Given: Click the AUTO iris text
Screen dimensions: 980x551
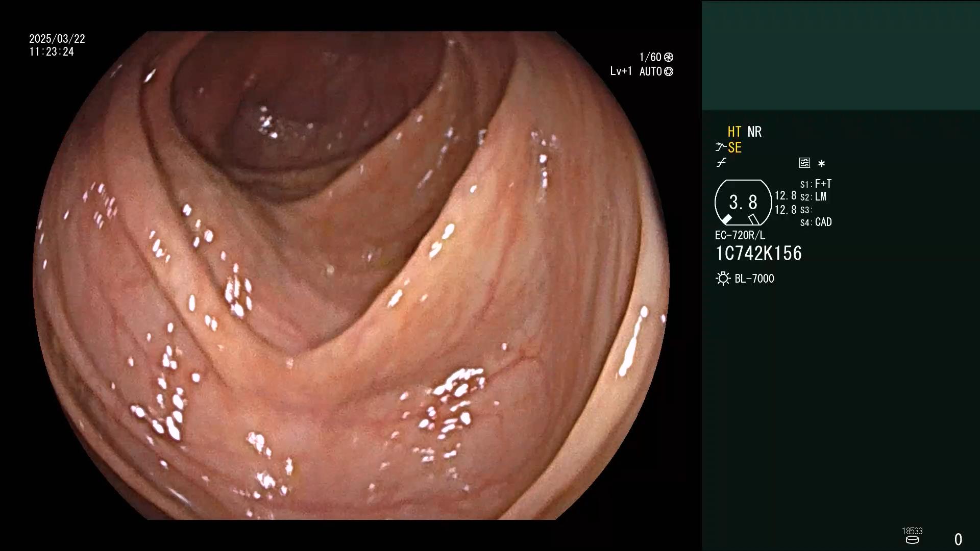Looking at the screenshot, I should (651, 71).
